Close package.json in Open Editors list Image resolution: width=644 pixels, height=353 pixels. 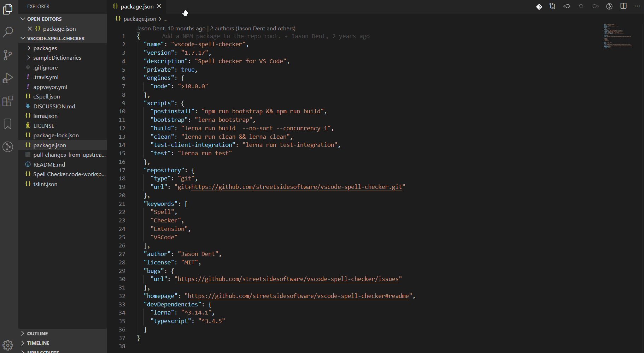[30, 29]
